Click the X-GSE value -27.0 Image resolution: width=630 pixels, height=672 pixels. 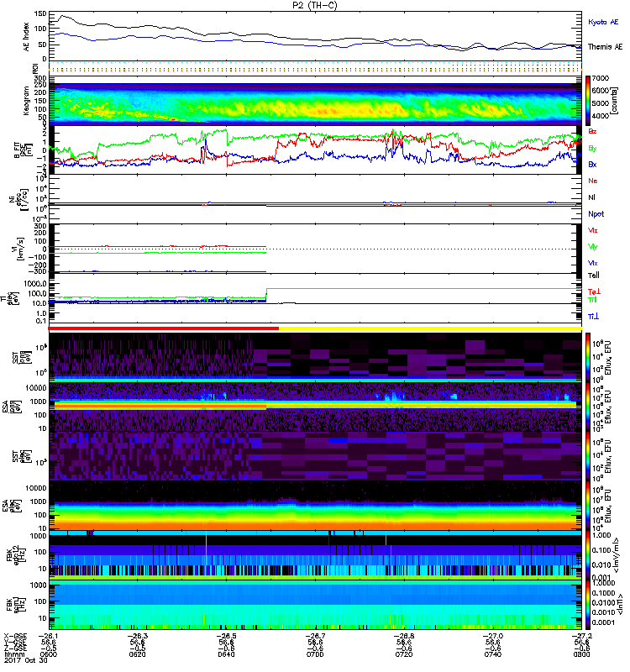(x=493, y=637)
